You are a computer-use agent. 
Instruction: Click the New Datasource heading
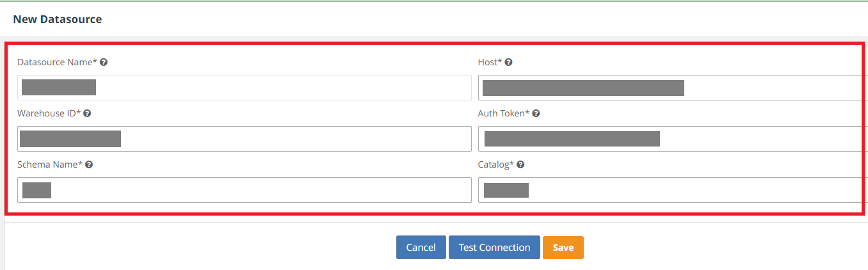pos(58,19)
